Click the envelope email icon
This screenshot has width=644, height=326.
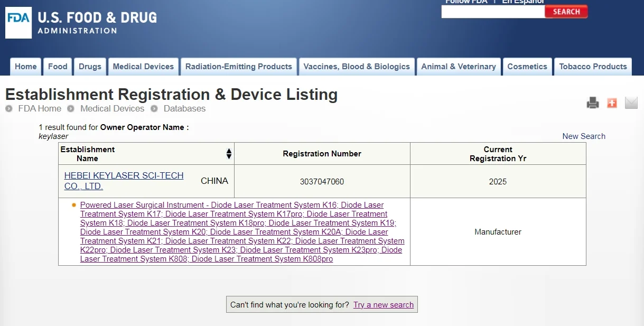tap(631, 103)
